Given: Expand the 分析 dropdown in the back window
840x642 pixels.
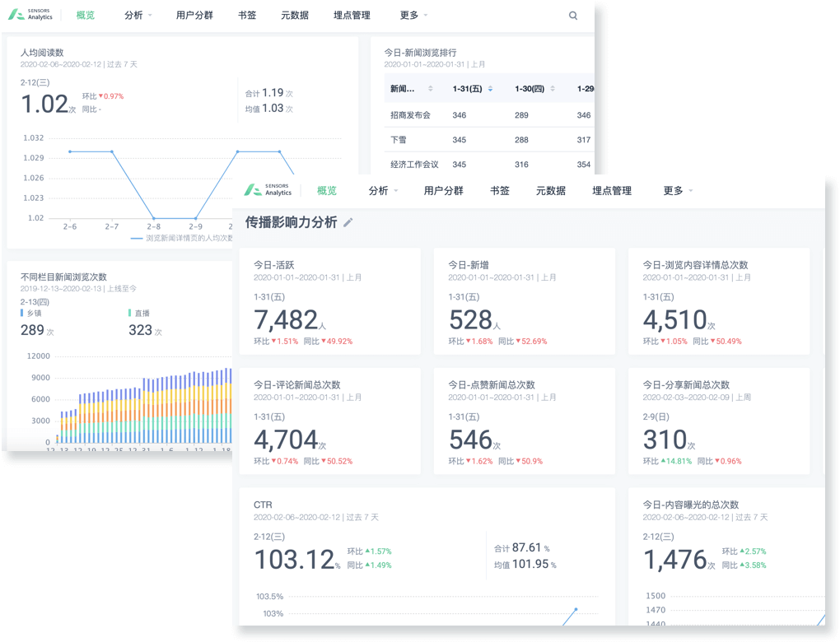Looking at the screenshot, I should coord(138,16).
